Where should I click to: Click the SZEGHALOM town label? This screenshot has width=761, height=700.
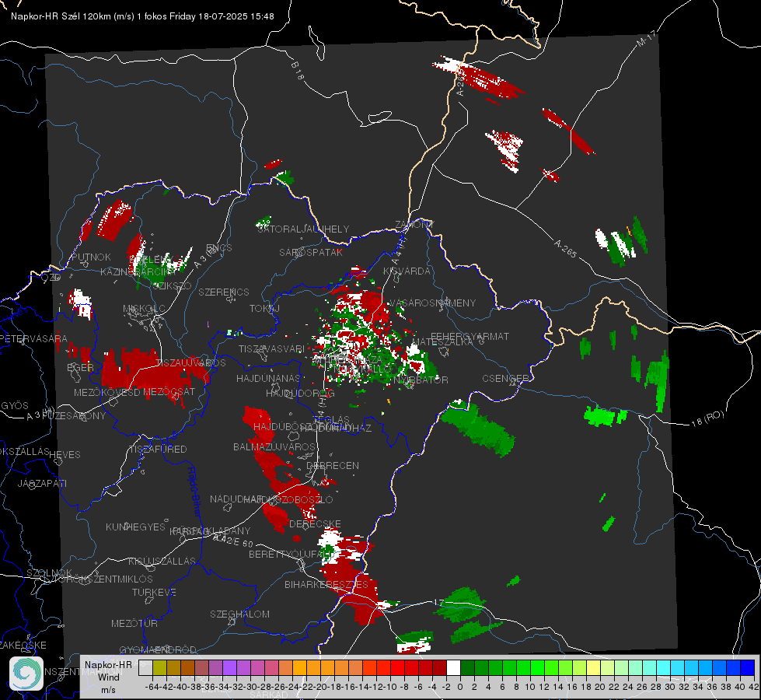(x=239, y=614)
